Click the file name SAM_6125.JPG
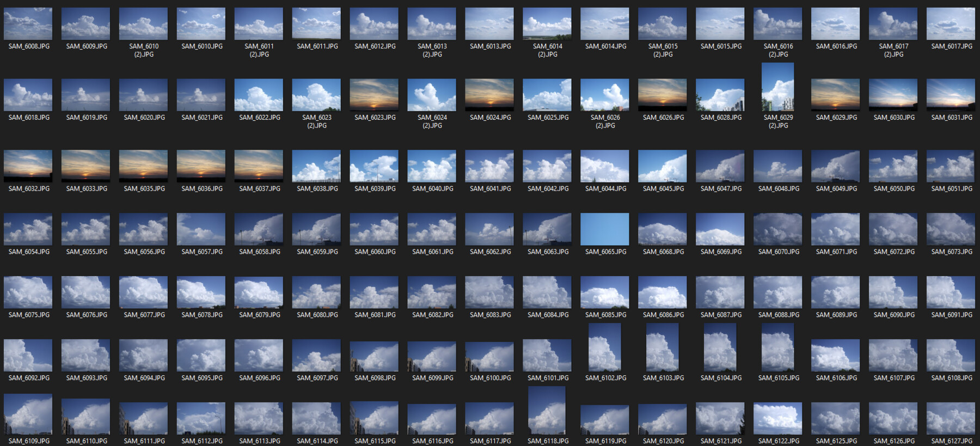The image size is (980, 446). [x=837, y=442]
